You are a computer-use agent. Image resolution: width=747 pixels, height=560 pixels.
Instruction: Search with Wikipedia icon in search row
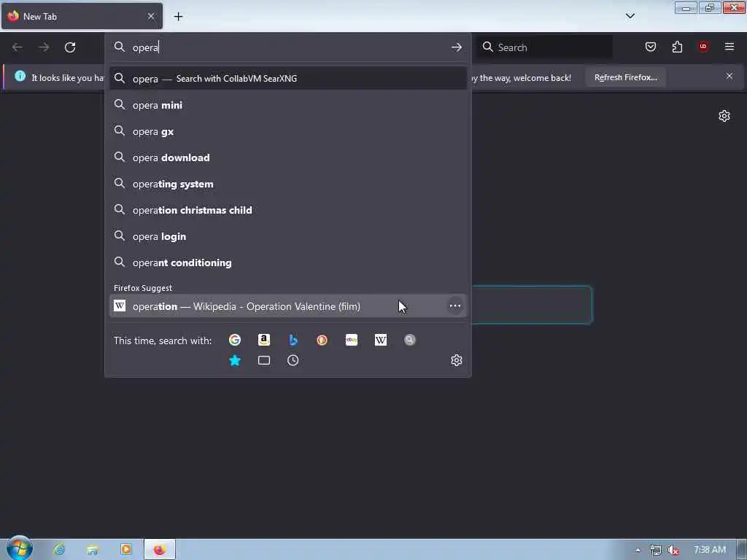coord(381,340)
